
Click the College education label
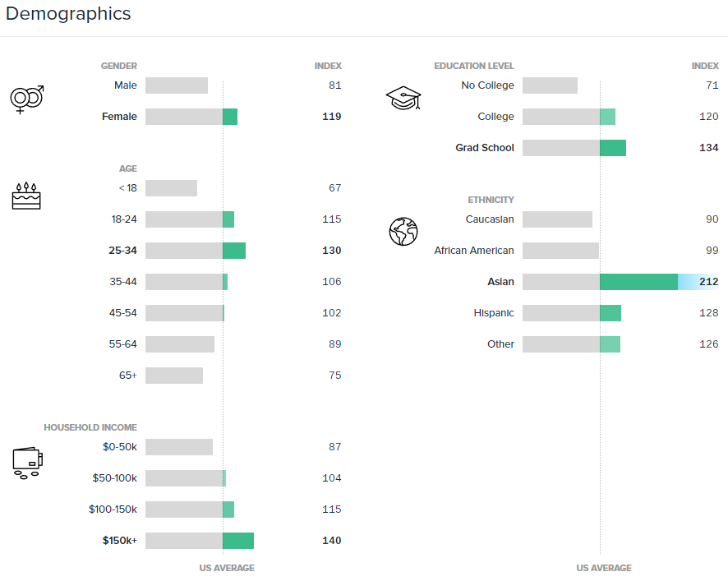(495, 117)
